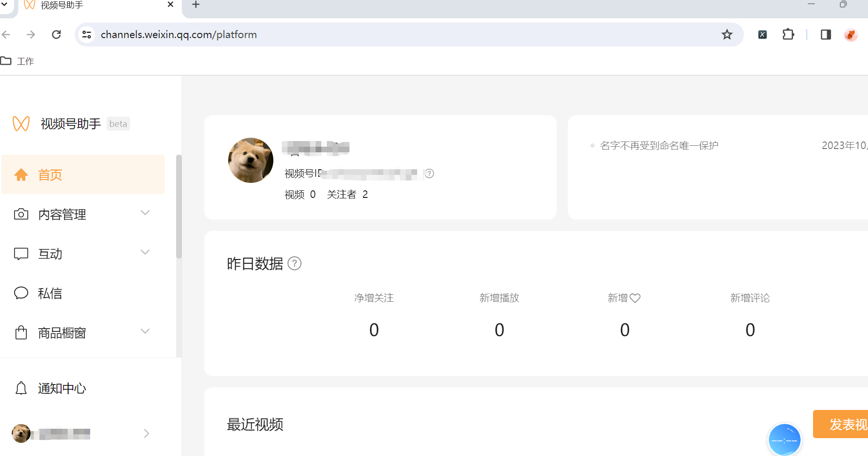Click the orange 发表视频 button
868x456 pixels.
841,424
